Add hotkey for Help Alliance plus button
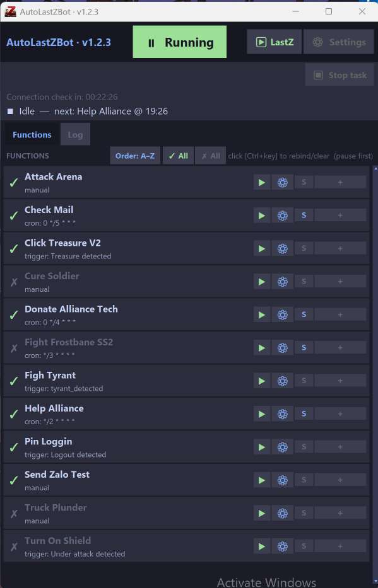The image size is (378, 588). click(x=340, y=413)
